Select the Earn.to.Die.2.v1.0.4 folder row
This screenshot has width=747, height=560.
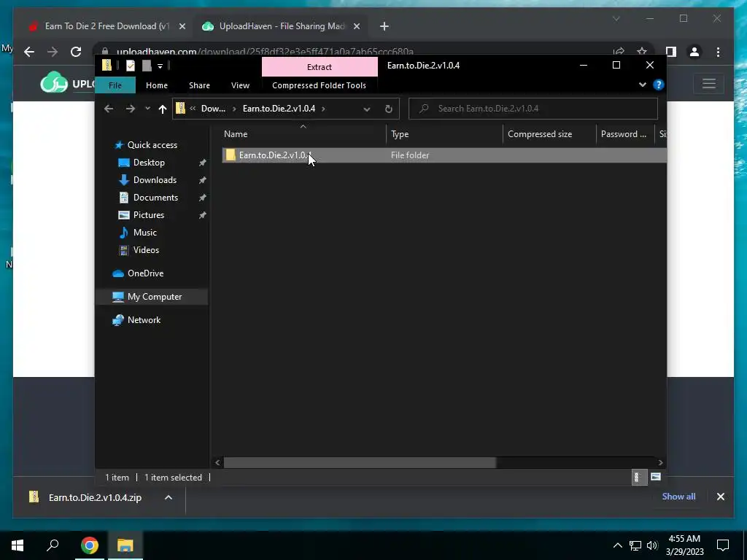[444, 155]
